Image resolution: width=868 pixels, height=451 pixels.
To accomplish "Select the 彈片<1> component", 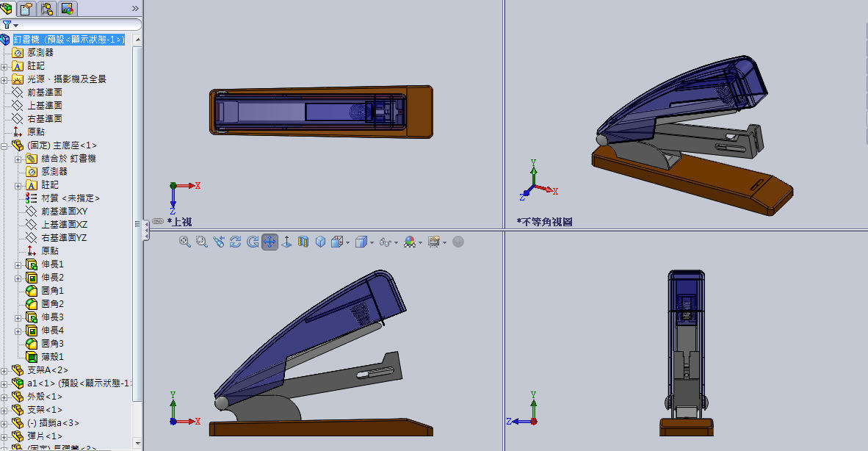I will [45, 436].
